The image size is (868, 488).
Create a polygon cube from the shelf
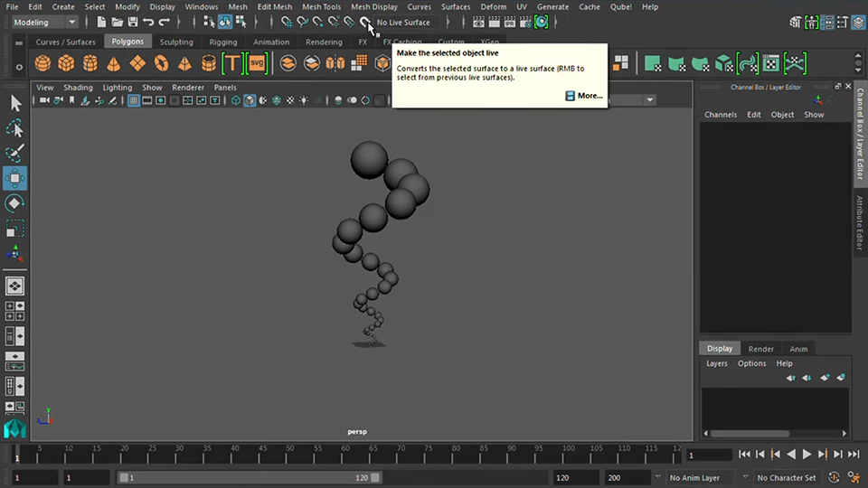[66, 63]
